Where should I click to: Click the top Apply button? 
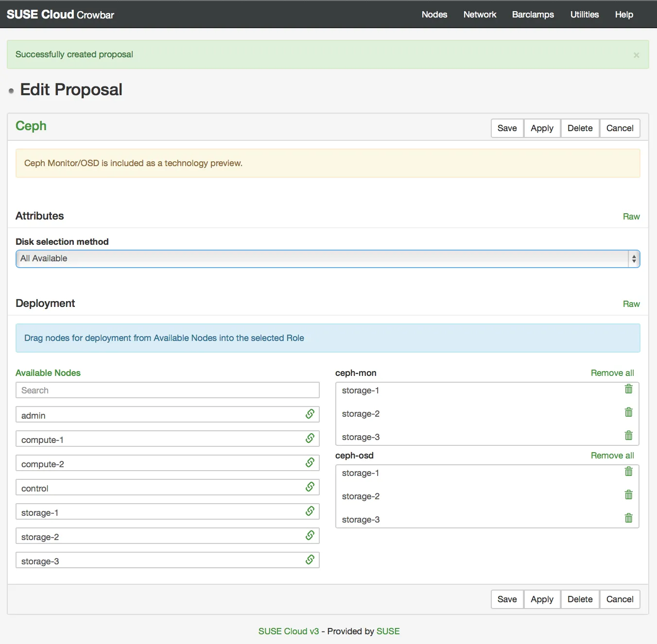pyautogui.click(x=542, y=128)
